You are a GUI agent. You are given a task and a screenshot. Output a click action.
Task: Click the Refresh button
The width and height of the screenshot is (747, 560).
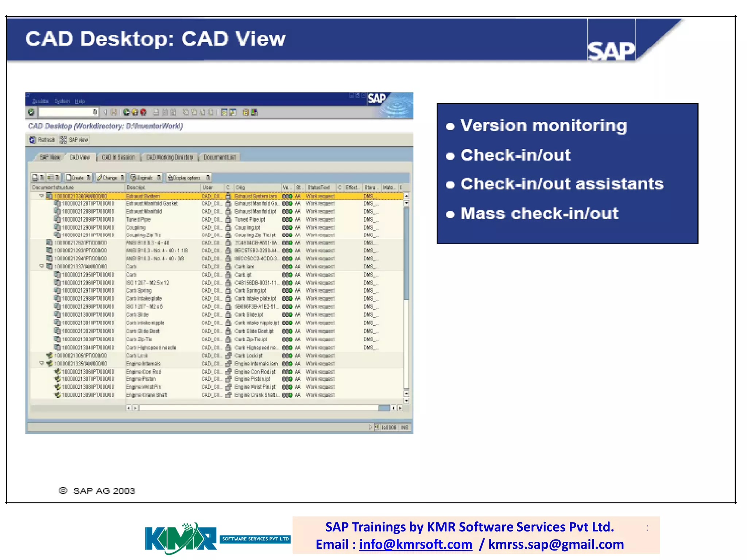pyautogui.click(x=42, y=140)
